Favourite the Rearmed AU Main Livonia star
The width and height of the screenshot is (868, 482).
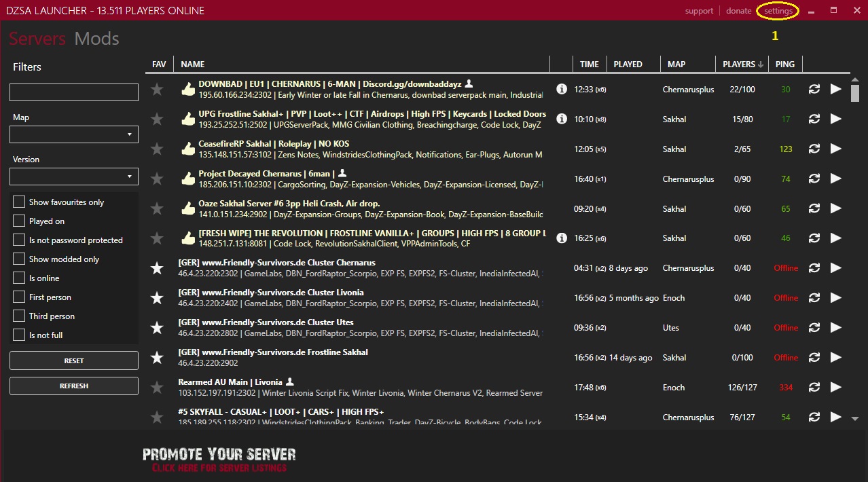pyautogui.click(x=157, y=388)
